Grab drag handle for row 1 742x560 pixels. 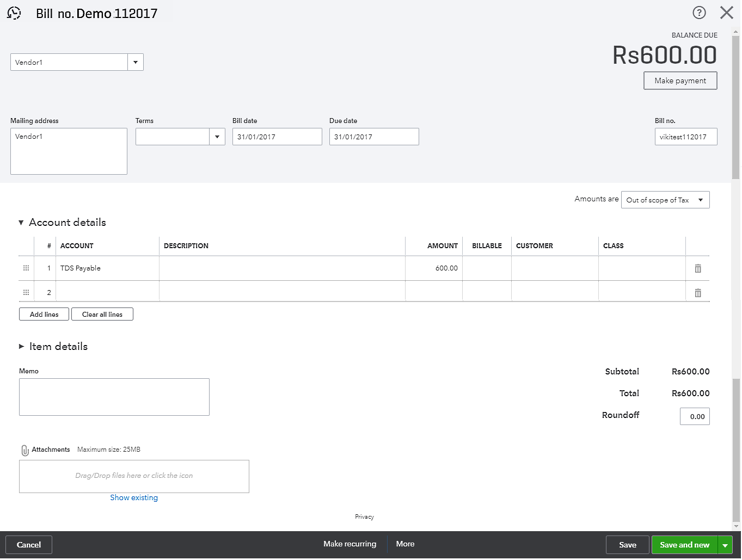point(26,268)
